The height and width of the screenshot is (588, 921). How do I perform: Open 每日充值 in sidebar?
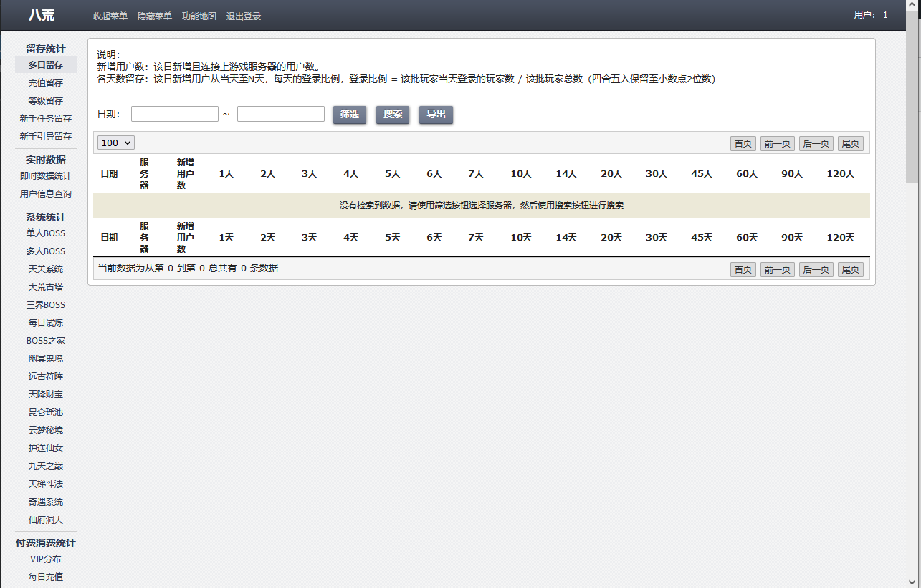(46, 577)
